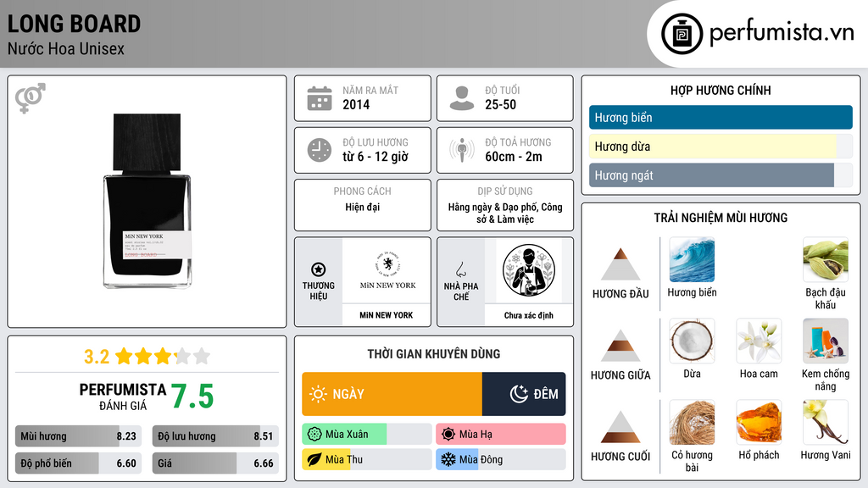Click the nose icon above Nhà pha chế
The image size is (868, 488).
460,269
